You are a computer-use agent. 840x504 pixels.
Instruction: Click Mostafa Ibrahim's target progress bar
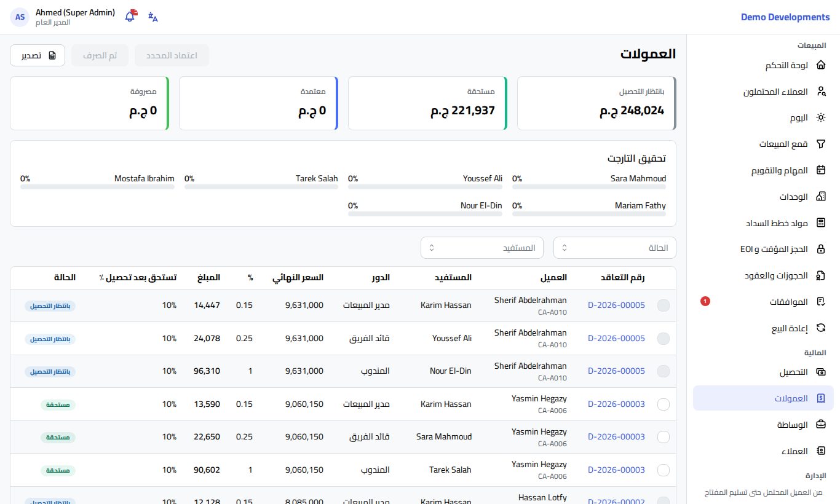pyautogui.click(x=97, y=186)
